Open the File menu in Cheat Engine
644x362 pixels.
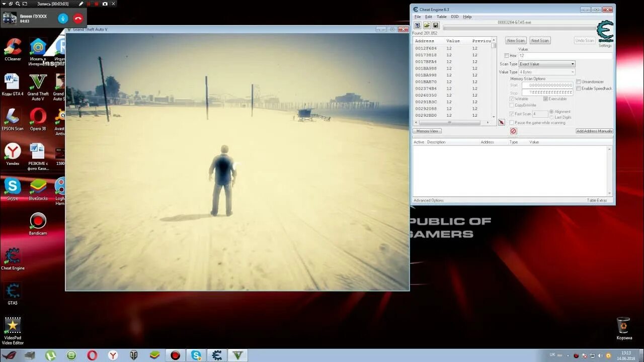pyautogui.click(x=418, y=17)
